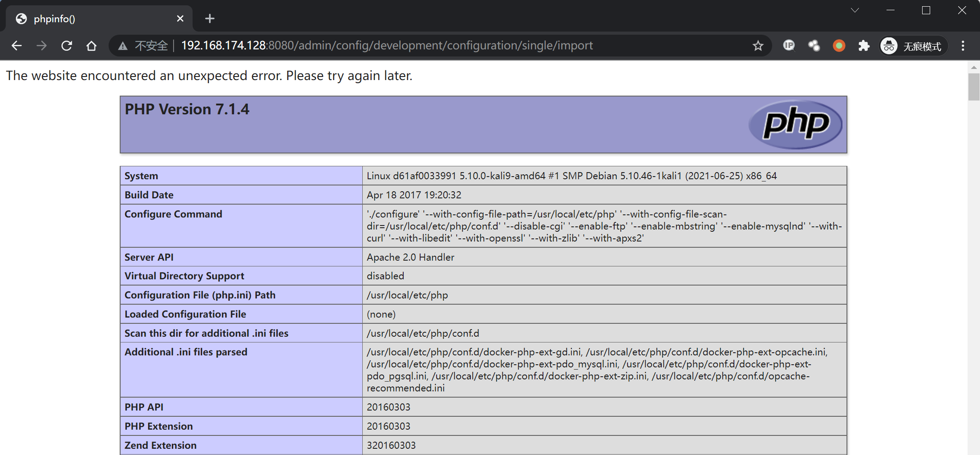Open the Chrome three-dot menu

tap(963, 45)
